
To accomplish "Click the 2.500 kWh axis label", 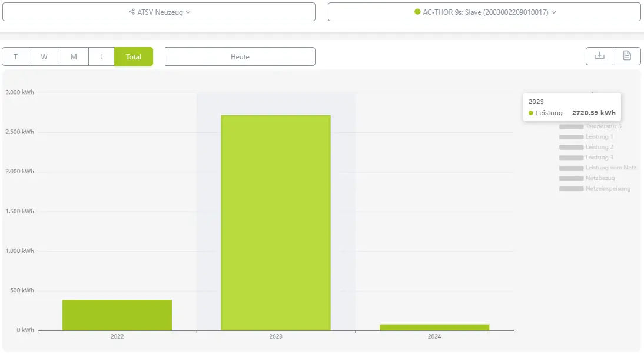I will click(19, 132).
